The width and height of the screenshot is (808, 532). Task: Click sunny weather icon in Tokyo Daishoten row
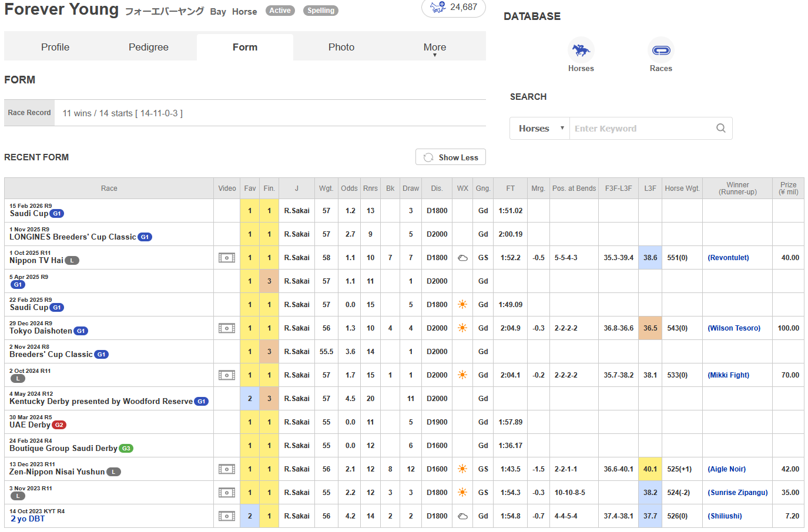click(x=462, y=328)
